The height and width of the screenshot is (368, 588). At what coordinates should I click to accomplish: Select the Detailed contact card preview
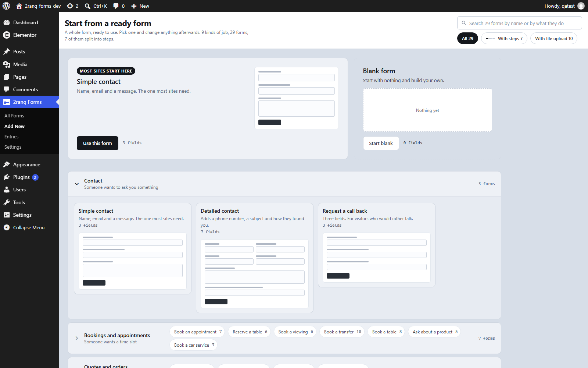tap(255, 274)
